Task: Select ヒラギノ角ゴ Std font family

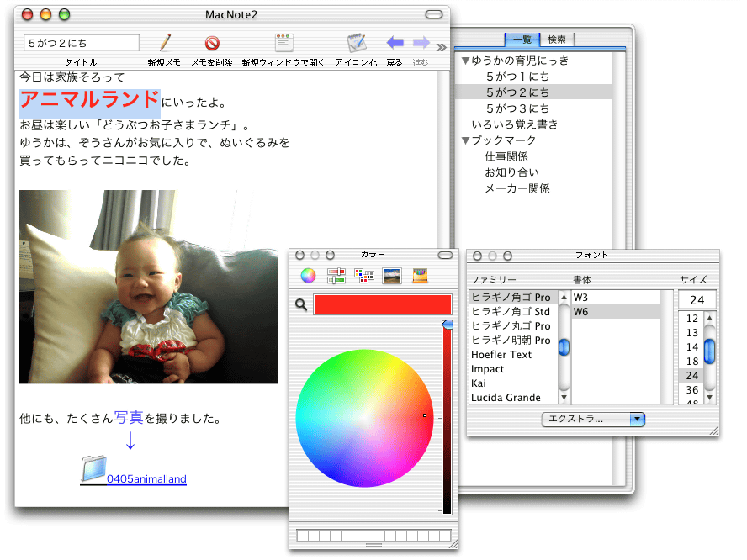Action: (x=512, y=311)
